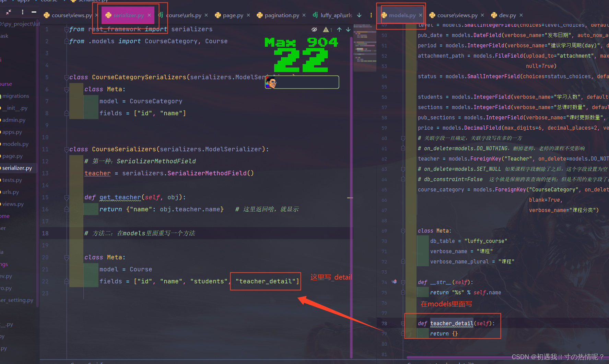Fold models Meta class at line 69
The width and height of the screenshot is (609, 364).
click(403, 231)
